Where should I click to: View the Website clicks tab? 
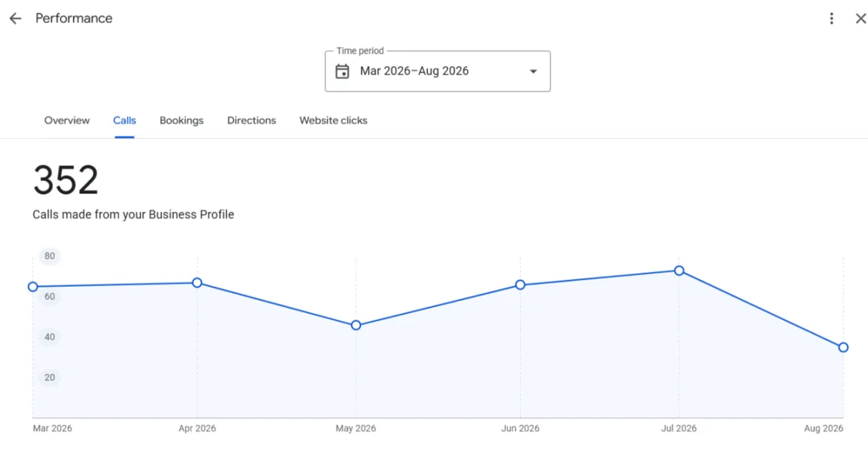click(x=333, y=120)
